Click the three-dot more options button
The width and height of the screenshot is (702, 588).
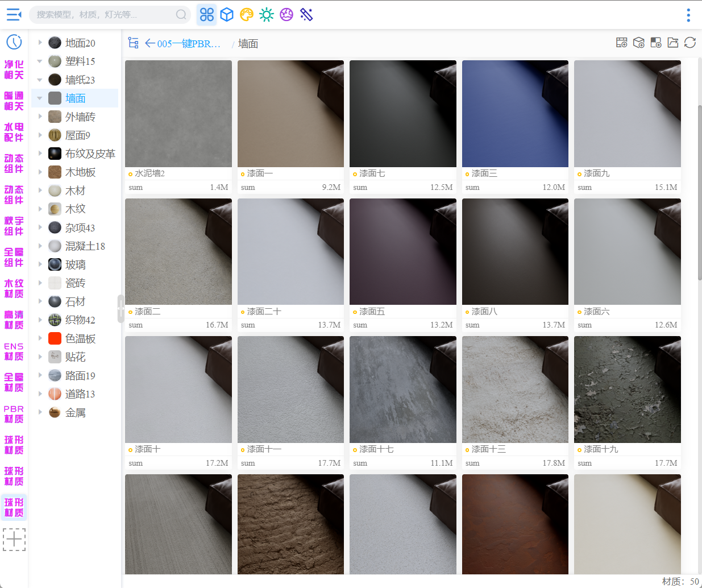688,15
